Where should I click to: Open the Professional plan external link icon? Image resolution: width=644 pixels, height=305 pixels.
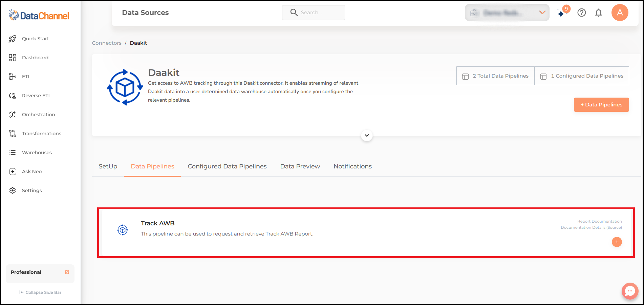click(67, 272)
